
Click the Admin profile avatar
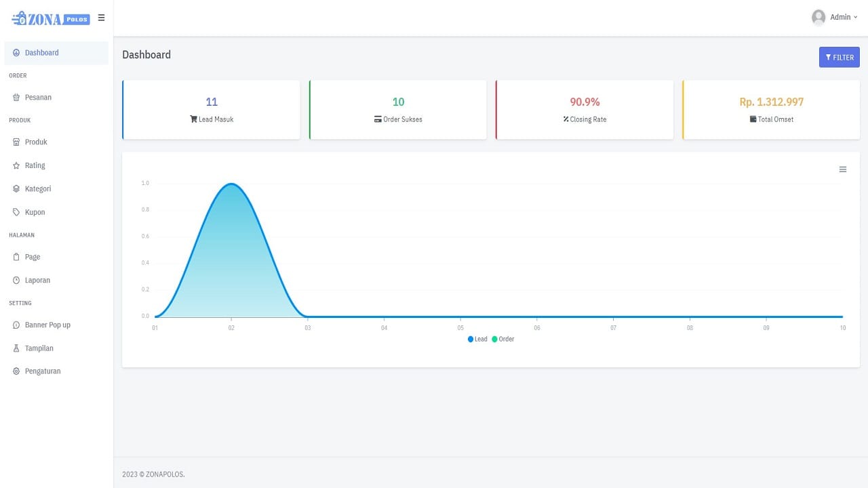coord(818,18)
